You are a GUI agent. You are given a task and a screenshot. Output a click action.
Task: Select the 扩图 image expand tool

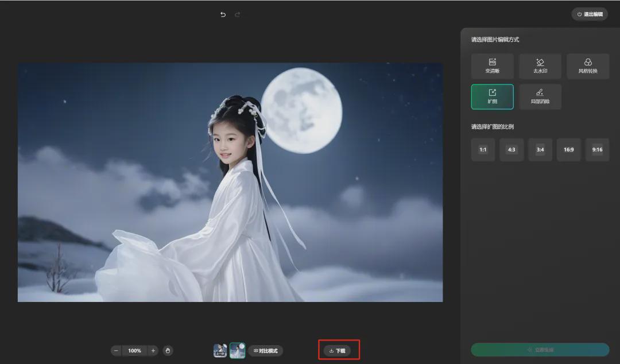(x=492, y=96)
